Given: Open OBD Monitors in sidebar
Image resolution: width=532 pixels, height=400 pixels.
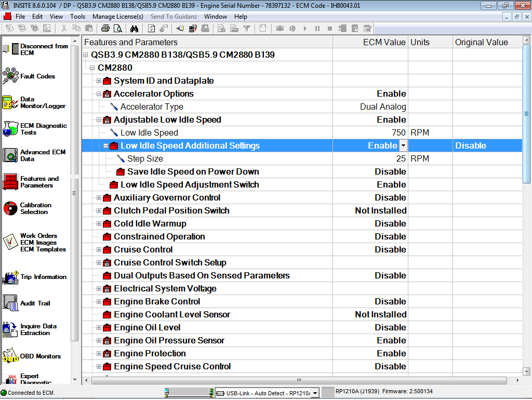Looking at the screenshot, I should (x=32, y=356).
